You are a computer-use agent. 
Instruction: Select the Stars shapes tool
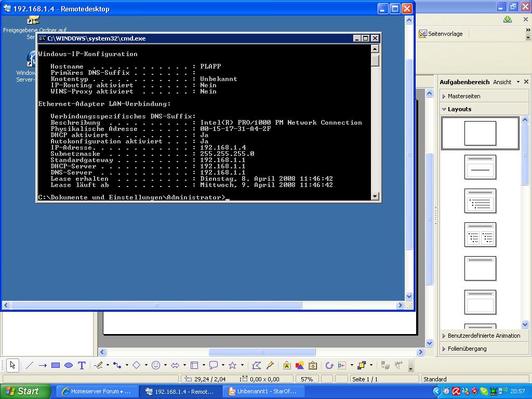(232, 365)
